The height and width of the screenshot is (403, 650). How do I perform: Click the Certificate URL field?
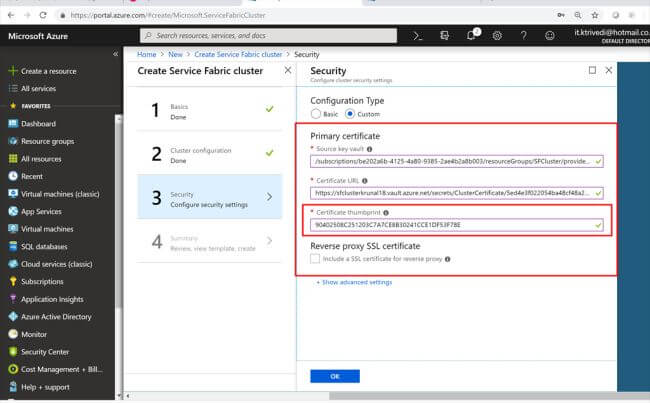click(456, 193)
